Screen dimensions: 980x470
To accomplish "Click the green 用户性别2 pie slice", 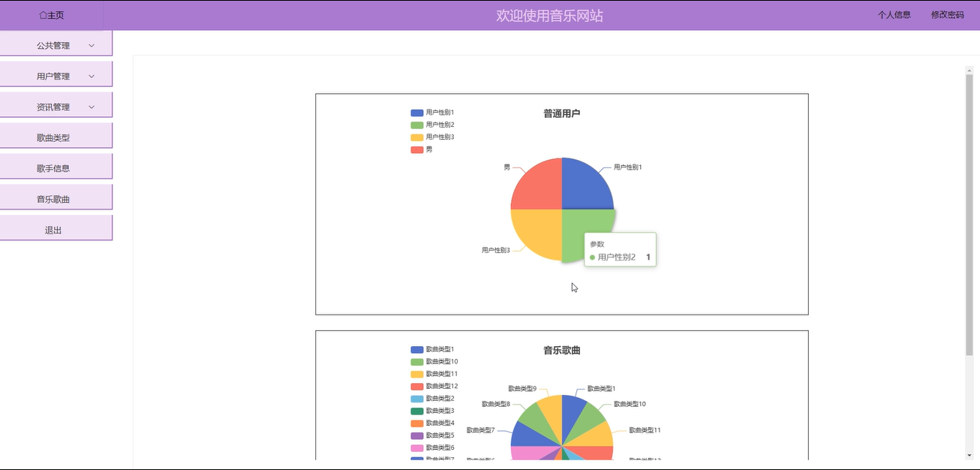I will (576, 225).
